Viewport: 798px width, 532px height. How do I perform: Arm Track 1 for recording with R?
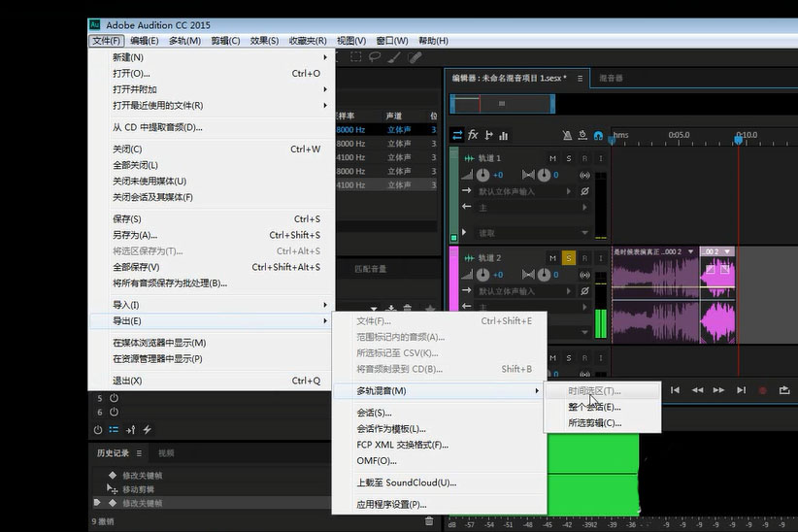point(583,158)
